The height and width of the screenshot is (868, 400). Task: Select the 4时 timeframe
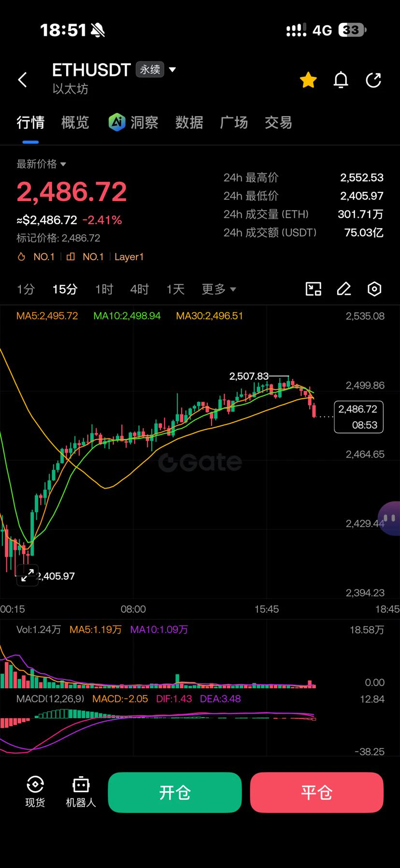click(140, 289)
